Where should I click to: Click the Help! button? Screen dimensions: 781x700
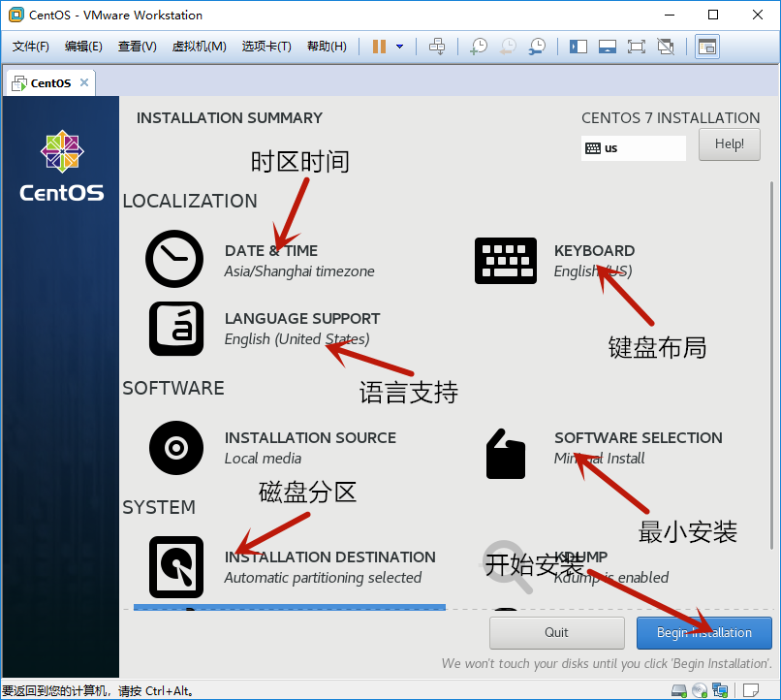(730, 144)
